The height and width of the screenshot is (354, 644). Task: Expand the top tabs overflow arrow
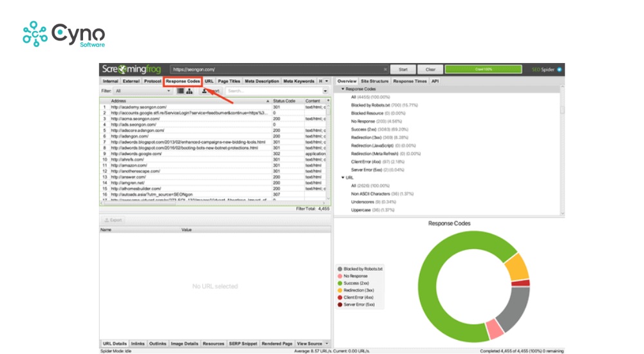pos(327,81)
